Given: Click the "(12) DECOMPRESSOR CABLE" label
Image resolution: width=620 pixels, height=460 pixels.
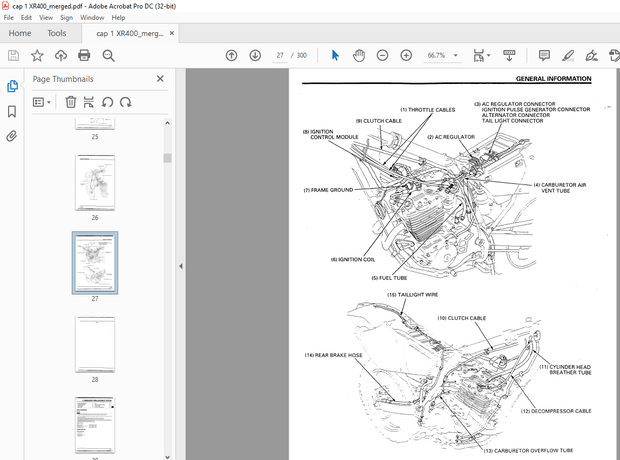Looking at the screenshot, I should point(556,411).
